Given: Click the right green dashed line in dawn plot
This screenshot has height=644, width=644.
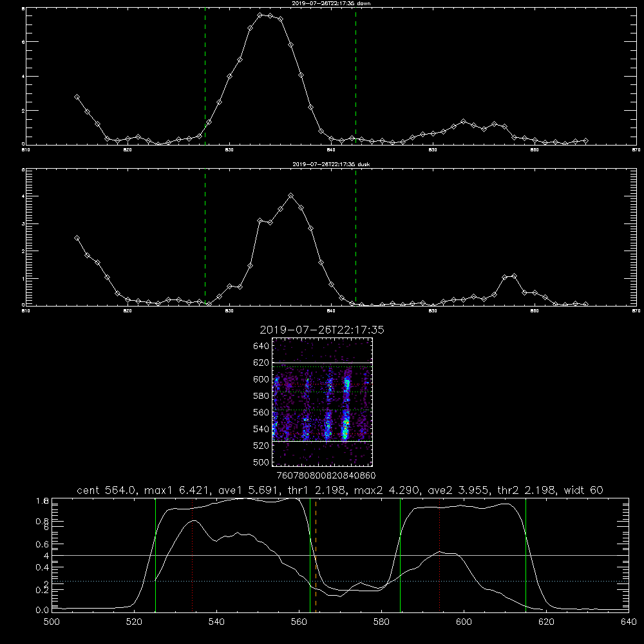Looking at the screenshot, I should (x=355, y=76).
